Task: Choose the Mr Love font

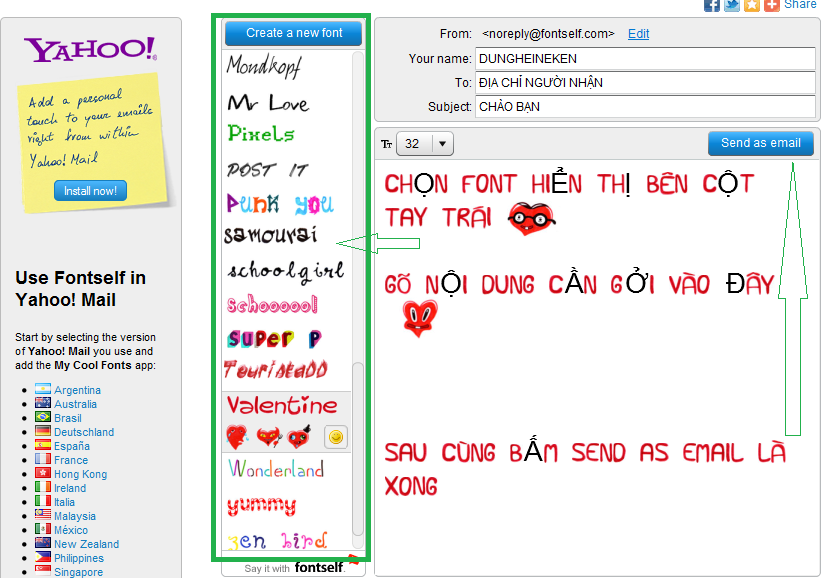Action: pos(268,103)
